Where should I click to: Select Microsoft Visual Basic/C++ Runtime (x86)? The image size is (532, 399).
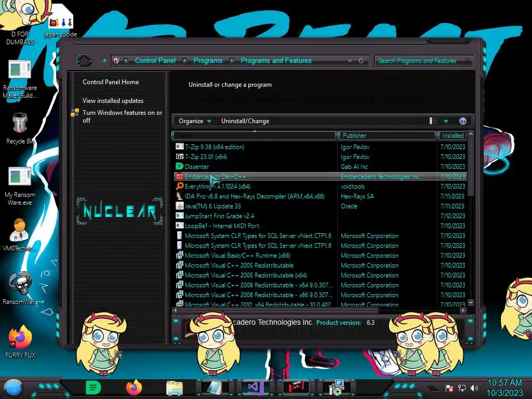(x=320, y=256)
